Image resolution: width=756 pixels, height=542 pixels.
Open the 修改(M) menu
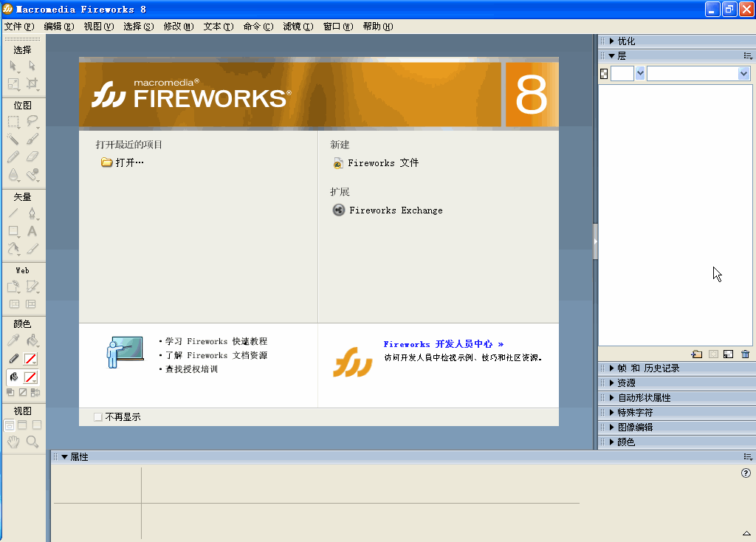(179, 27)
